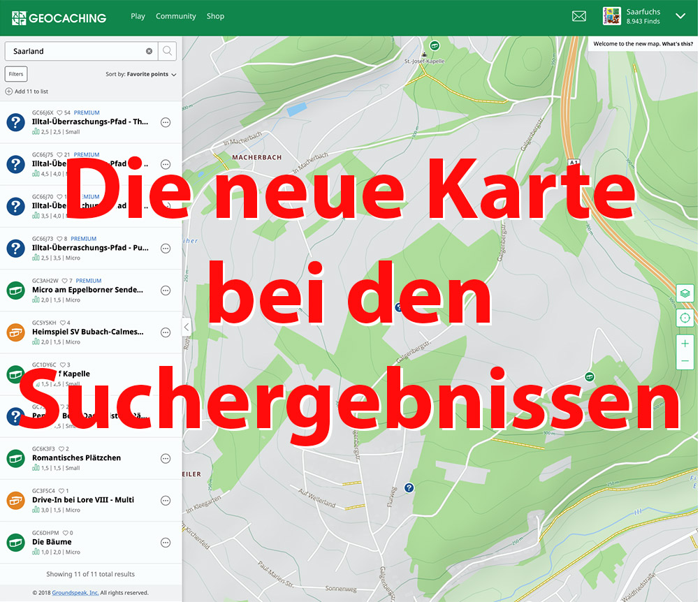The height and width of the screenshot is (602, 700).
Task: Zoom out on the map
Action: point(685,361)
